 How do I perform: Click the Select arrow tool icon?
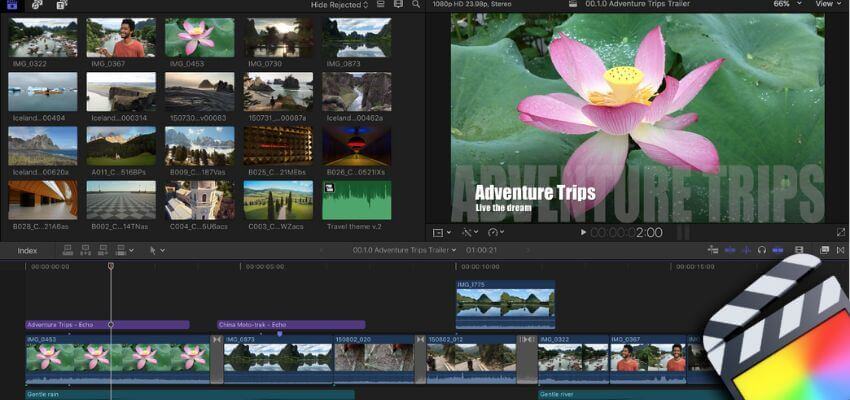click(153, 250)
